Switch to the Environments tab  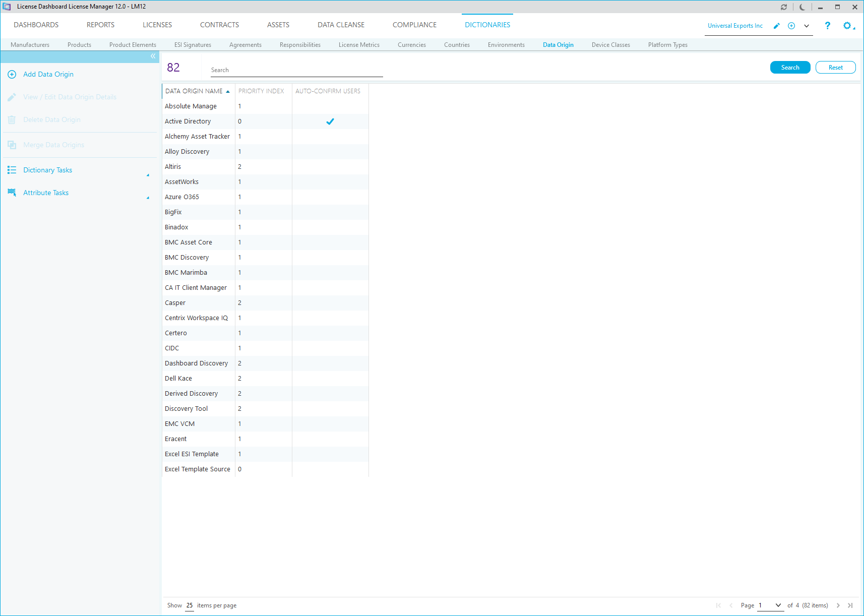point(507,45)
